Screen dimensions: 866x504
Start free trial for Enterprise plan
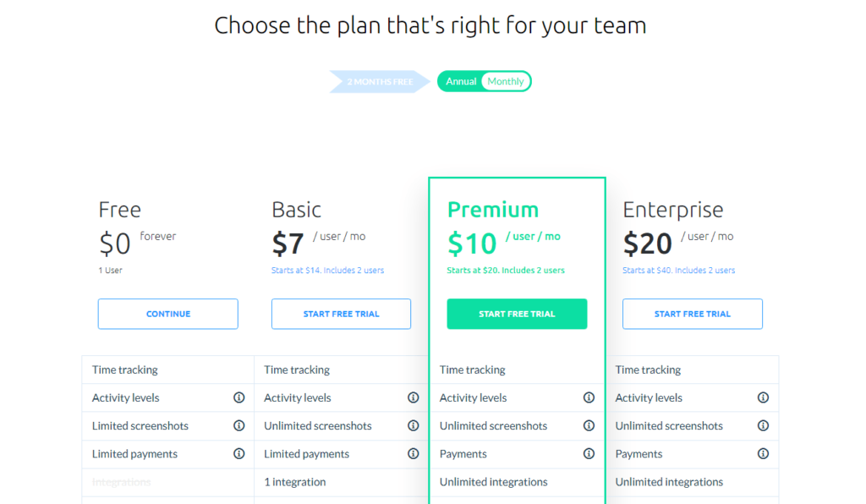click(692, 314)
